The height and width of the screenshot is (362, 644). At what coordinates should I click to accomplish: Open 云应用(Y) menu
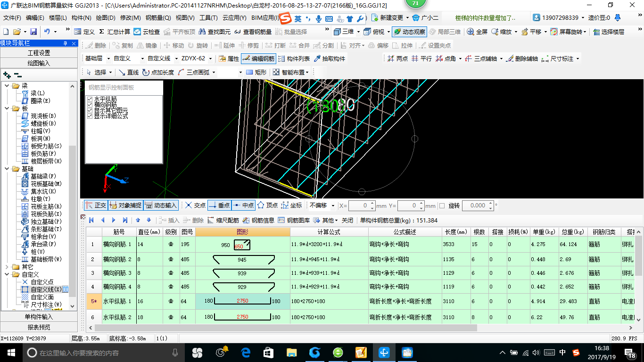pos(234,18)
